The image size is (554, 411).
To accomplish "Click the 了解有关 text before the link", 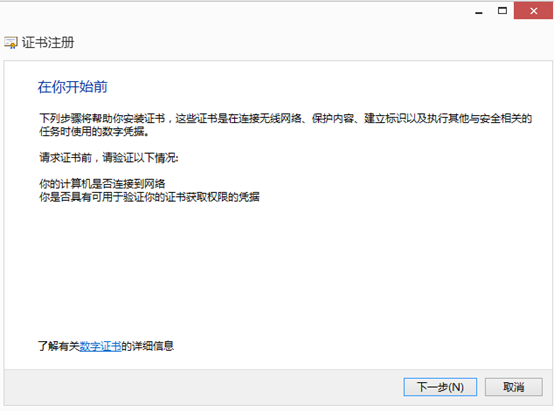I will 59,346.
